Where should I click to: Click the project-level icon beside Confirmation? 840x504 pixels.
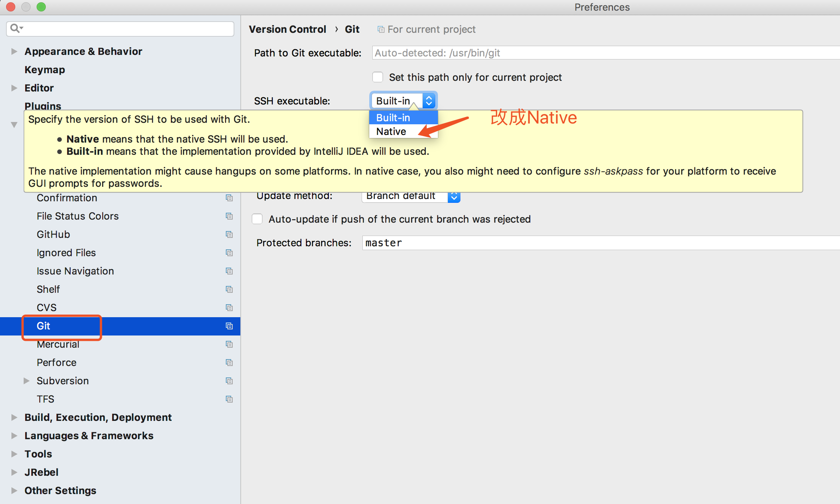coord(229,198)
